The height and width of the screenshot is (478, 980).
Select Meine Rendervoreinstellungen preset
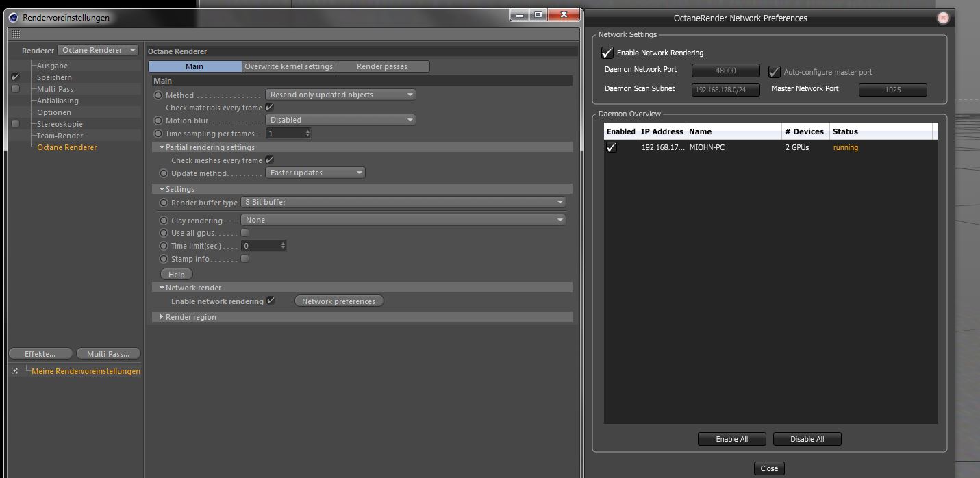[86, 371]
